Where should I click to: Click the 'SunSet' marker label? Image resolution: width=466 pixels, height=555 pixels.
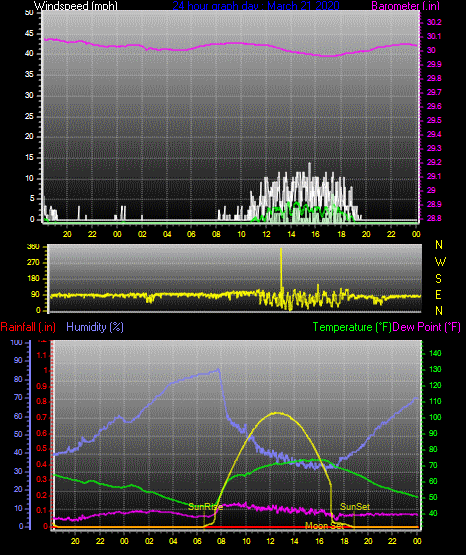(355, 507)
